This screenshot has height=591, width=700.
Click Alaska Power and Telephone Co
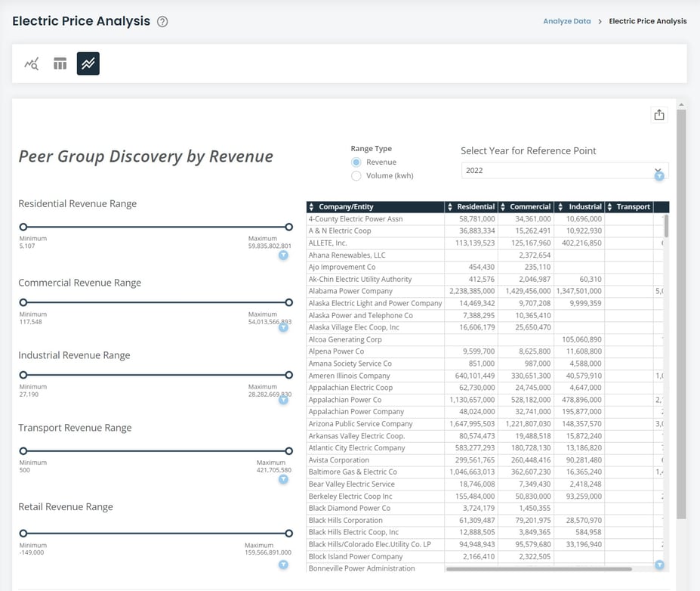click(361, 315)
